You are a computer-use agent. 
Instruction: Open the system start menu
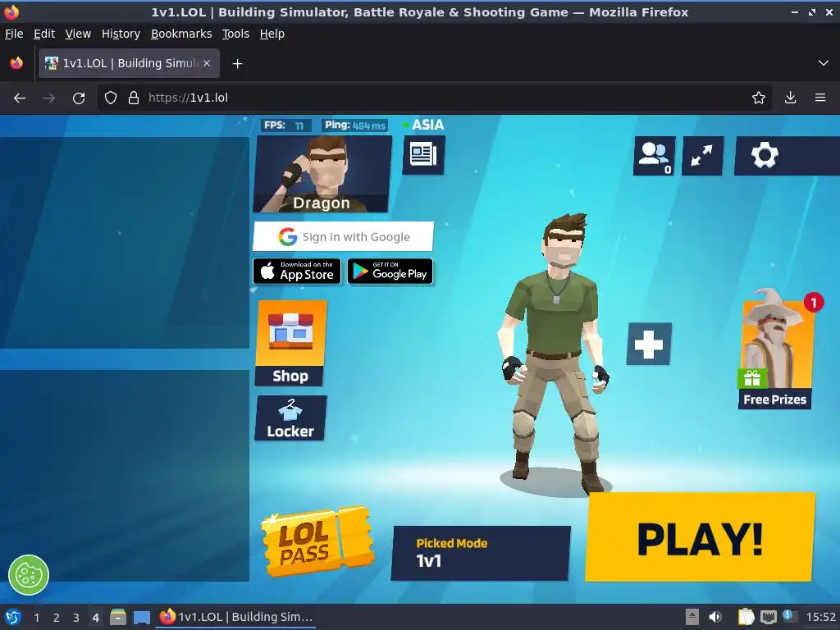(13, 617)
